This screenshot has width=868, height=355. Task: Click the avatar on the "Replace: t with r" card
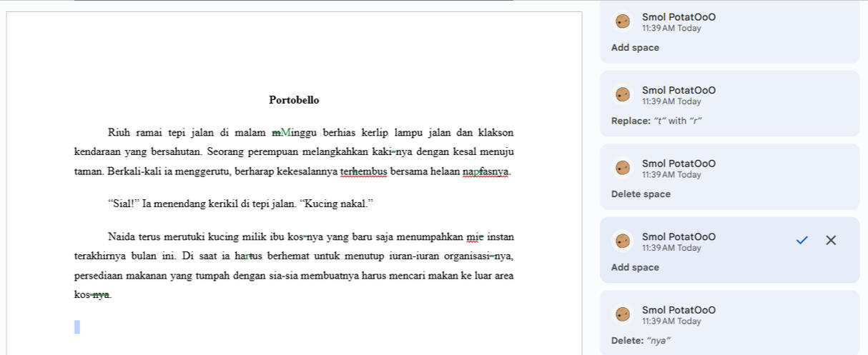[x=623, y=95]
